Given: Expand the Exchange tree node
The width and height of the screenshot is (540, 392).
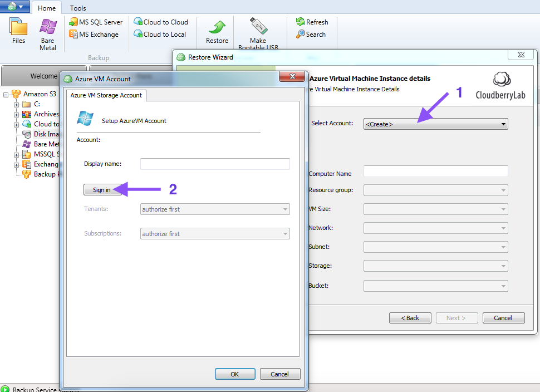Looking at the screenshot, I should click(x=16, y=165).
